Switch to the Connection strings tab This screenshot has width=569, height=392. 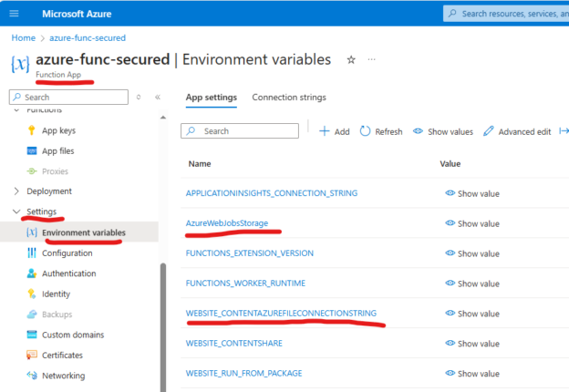pos(288,98)
